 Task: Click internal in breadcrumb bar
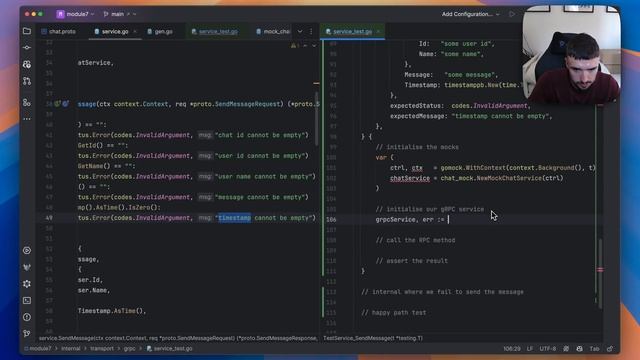(x=71, y=349)
